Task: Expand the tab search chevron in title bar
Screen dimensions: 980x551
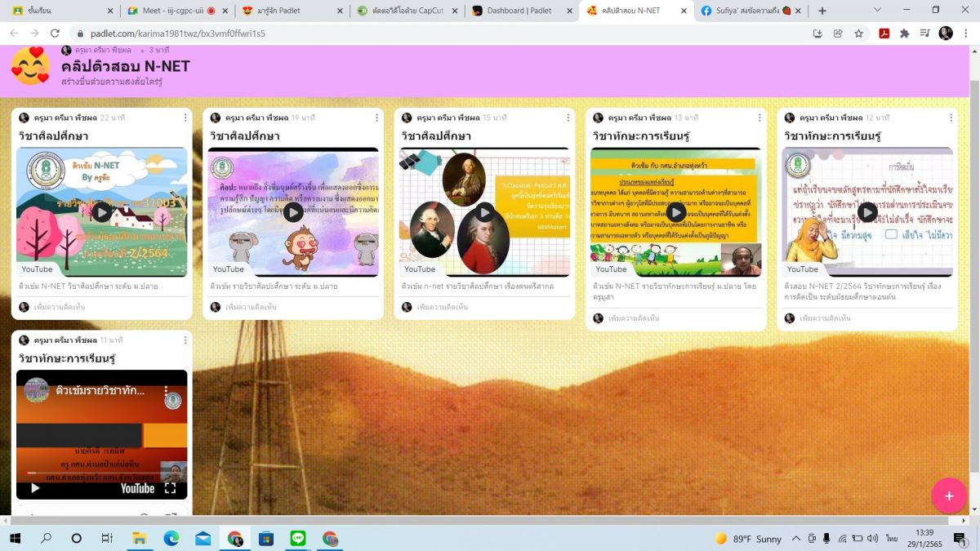Action: pos(877,11)
